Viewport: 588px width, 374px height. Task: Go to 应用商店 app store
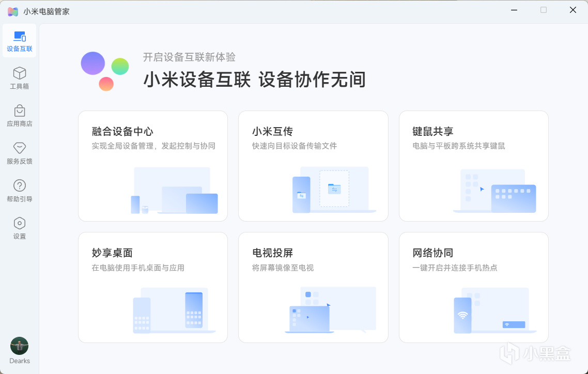click(x=20, y=116)
